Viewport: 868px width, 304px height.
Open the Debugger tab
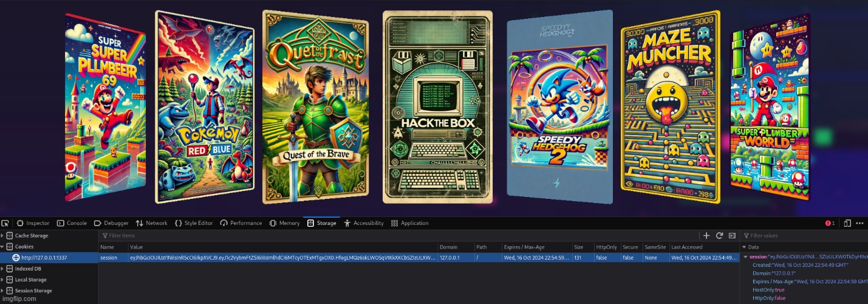pyautogui.click(x=111, y=223)
